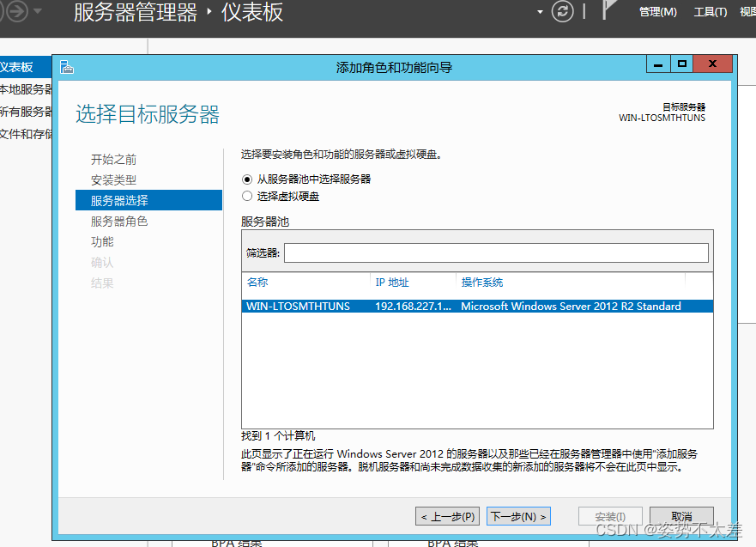Expand the dropdown arrow beside the refresh icon
756x547 pixels.
[x=540, y=12]
